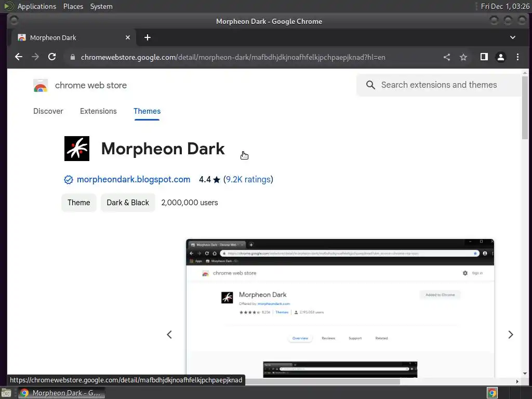Focus the Search extensions and themes field
The height and width of the screenshot is (399, 532).
438,85
